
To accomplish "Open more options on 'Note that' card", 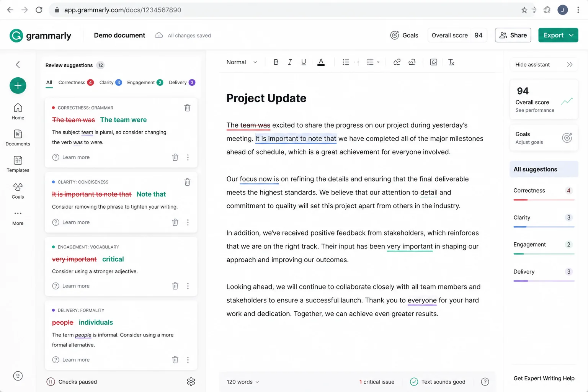I will click(x=188, y=222).
